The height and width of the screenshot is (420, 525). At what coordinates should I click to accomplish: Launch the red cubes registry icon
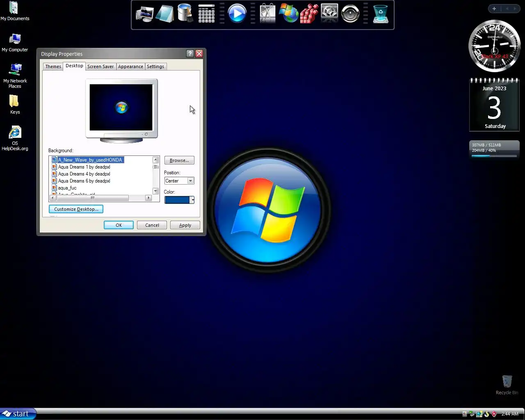click(309, 14)
